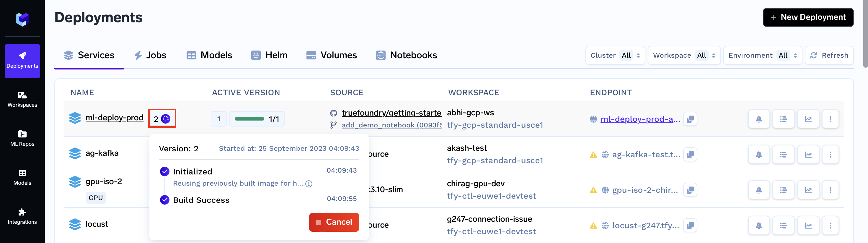Open the logs list icon for gpu-iso-2
The height and width of the screenshot is (243, 868).
784,190
